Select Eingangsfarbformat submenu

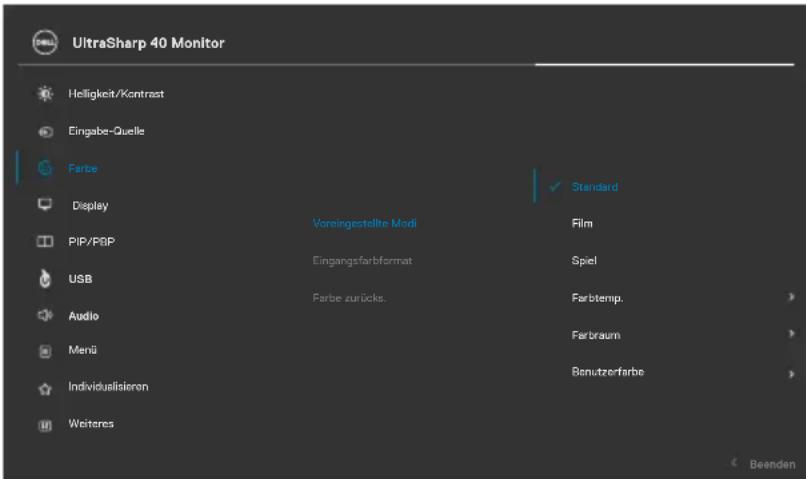(x=362, y=261)
